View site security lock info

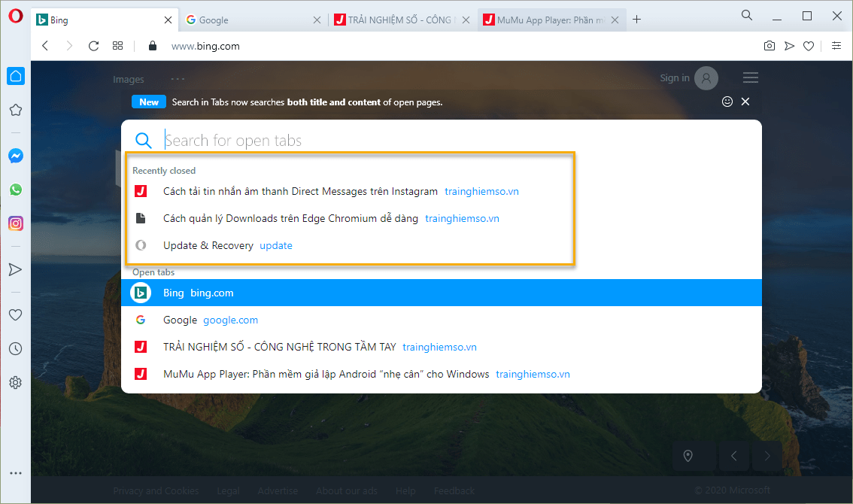(153, 46)
